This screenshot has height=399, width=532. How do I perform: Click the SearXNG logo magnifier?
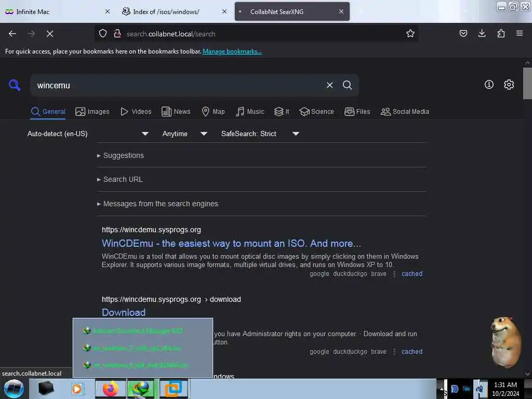click(15, 85)
